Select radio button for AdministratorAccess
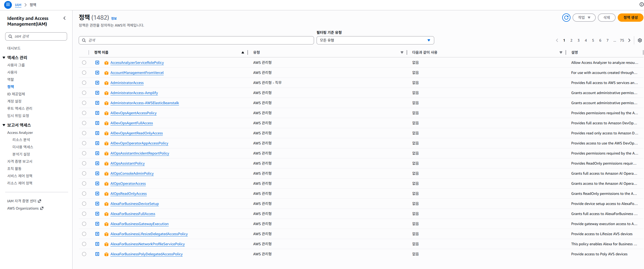This screenshot has height=269, width=644. pyautogui.click(x=84, y=83)
